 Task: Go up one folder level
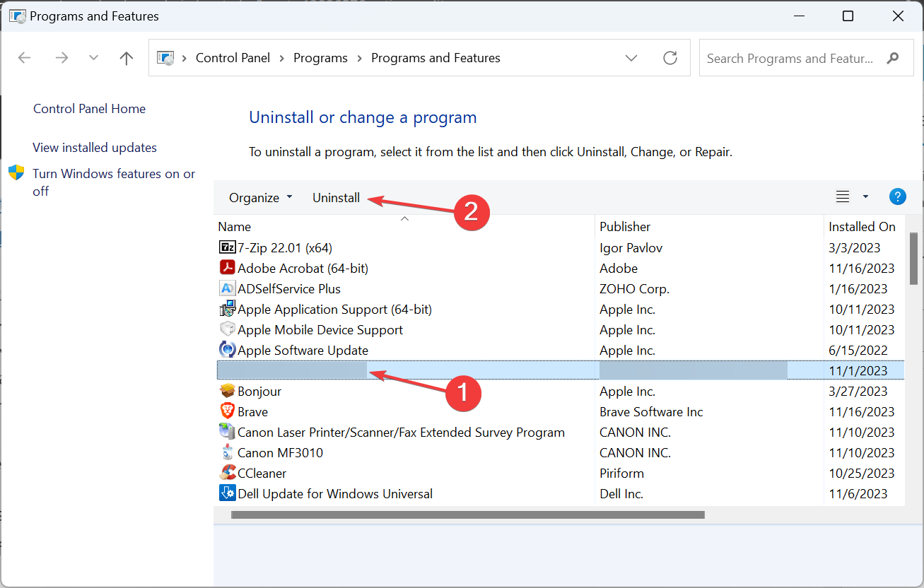[127, 58]
